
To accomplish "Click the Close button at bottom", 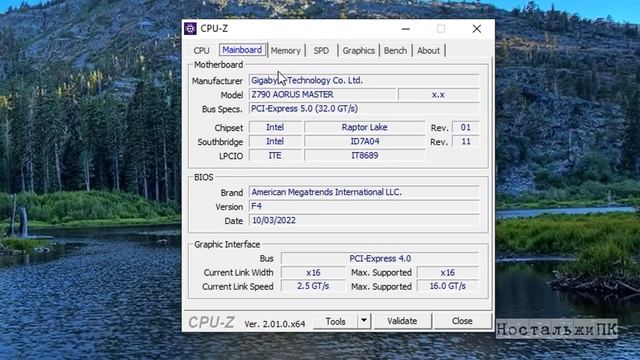I will (462, 321).
